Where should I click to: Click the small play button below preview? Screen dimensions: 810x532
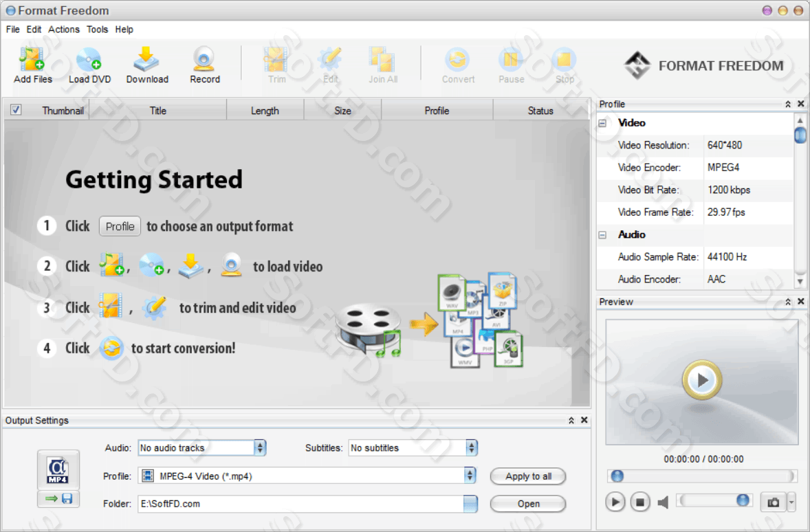coord(615,502)
